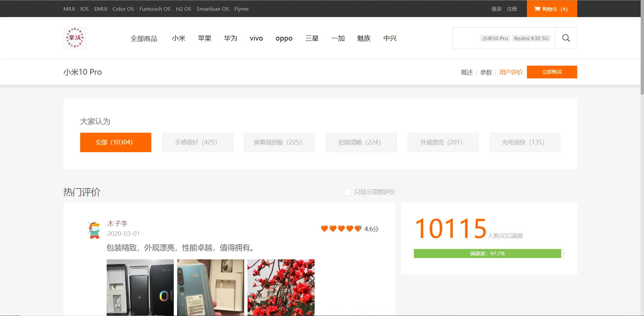Select 小米 in navigation
644x316 pixels.
(x=179, y=38)
